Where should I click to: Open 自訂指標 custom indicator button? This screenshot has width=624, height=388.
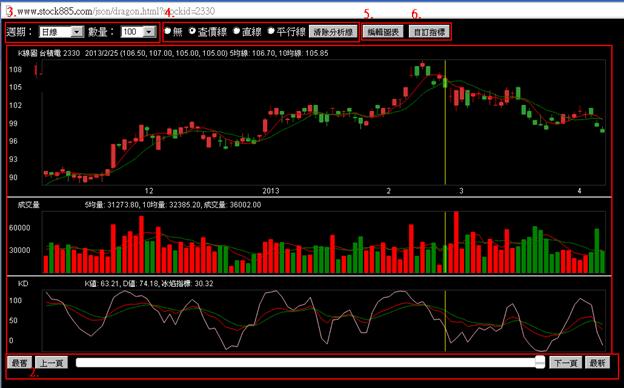click(x=429, y=32)
